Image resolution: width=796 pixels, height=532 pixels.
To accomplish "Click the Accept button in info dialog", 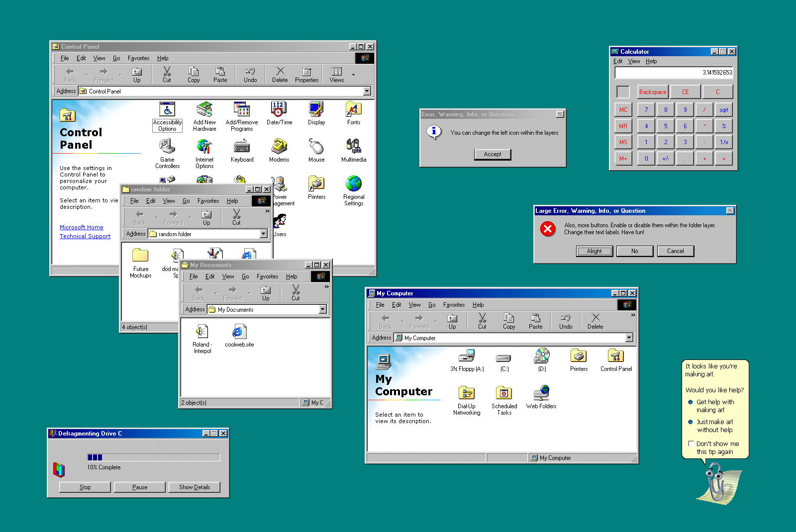I will point(493,154).
